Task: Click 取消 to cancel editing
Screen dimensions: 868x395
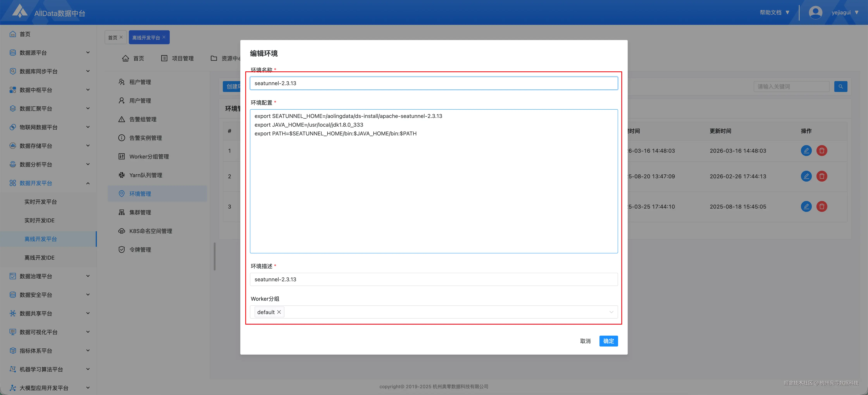Action: [585, 341]
